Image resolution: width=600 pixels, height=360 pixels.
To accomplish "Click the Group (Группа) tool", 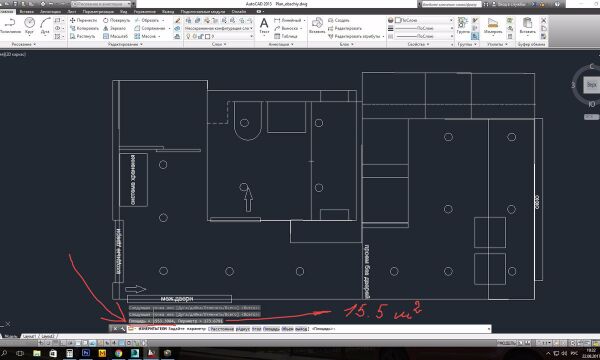I will (x=463, y=25).
